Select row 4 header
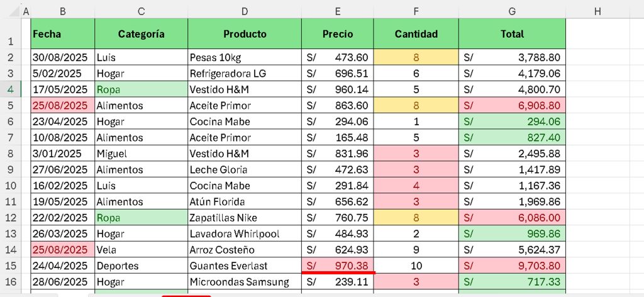 click(10, 89)
